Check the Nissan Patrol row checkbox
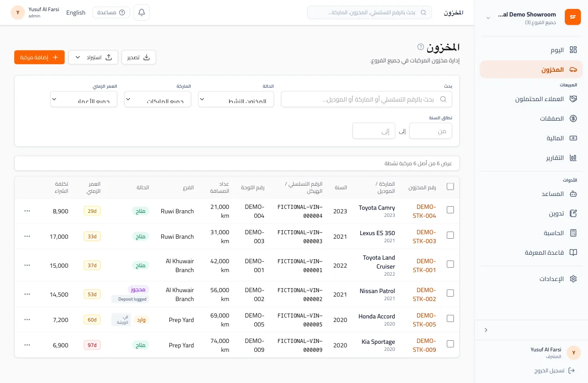The image size is (588, 383). (450, 293)
